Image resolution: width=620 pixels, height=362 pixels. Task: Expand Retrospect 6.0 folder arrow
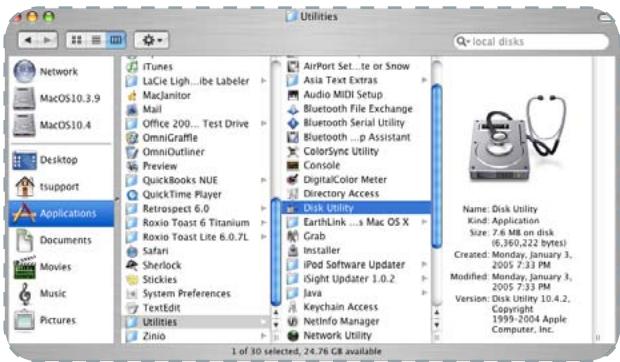263,209
